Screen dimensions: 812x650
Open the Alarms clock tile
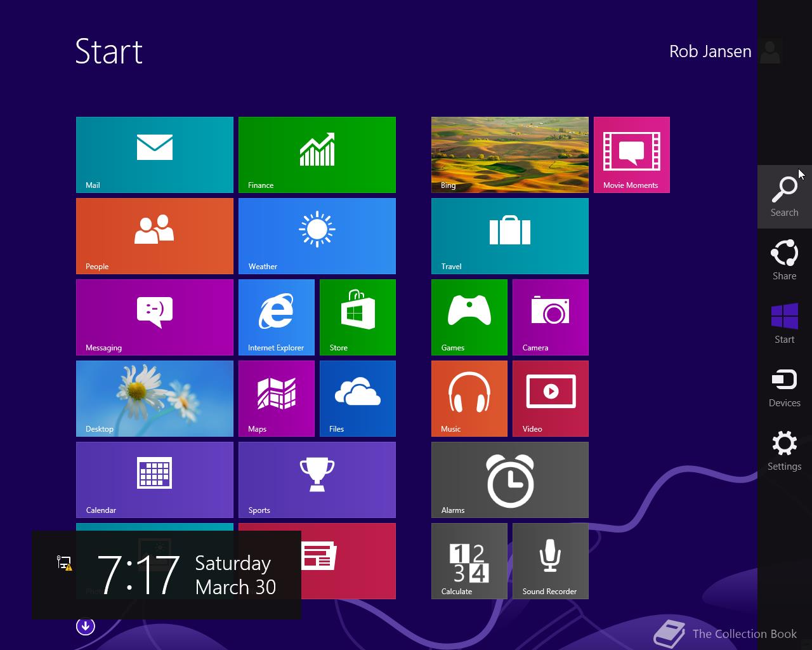point(510,480)
